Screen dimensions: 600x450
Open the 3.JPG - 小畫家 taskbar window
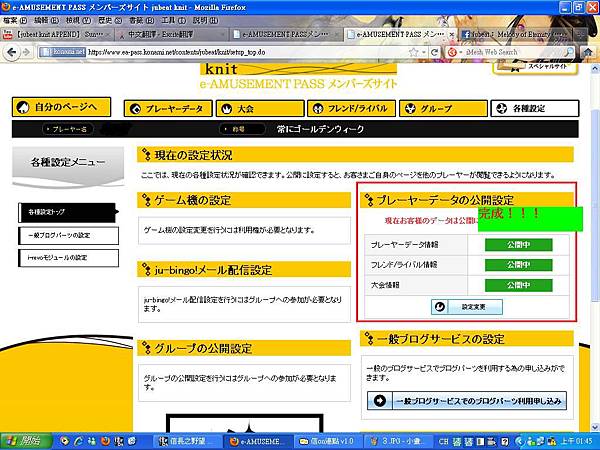click(x=399, y=441)
